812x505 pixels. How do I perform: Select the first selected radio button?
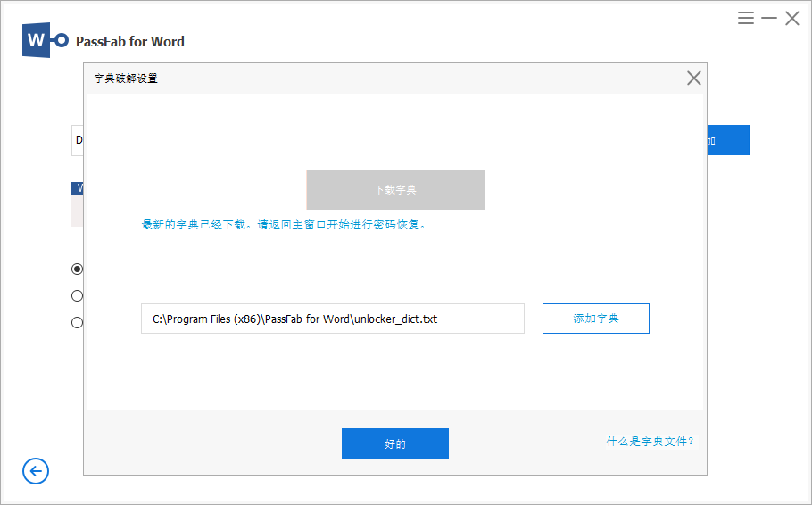coord(77,269)
